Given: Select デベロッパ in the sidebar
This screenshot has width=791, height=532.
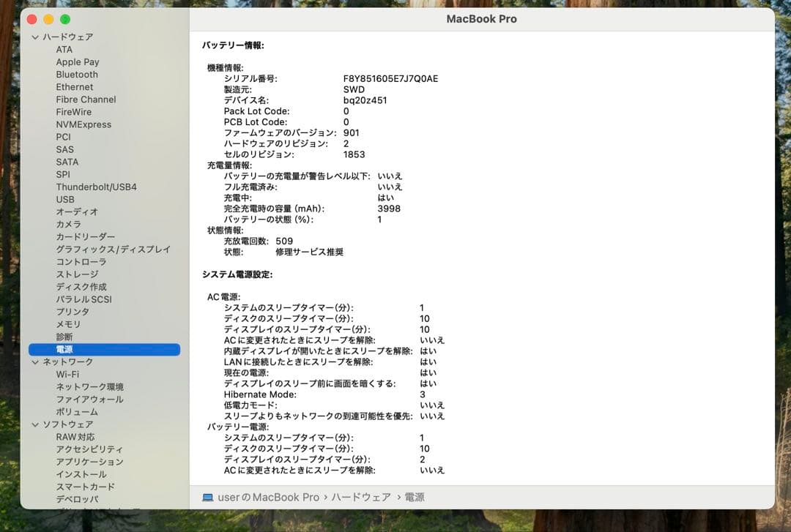Looking at the screenshot, I should (x=77, y=499).
